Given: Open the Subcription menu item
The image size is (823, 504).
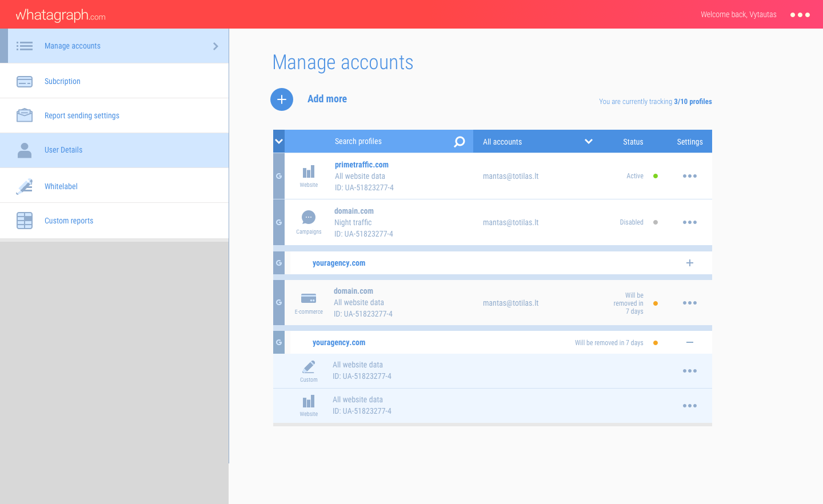Looking at the screenshot, I should 114,81.
